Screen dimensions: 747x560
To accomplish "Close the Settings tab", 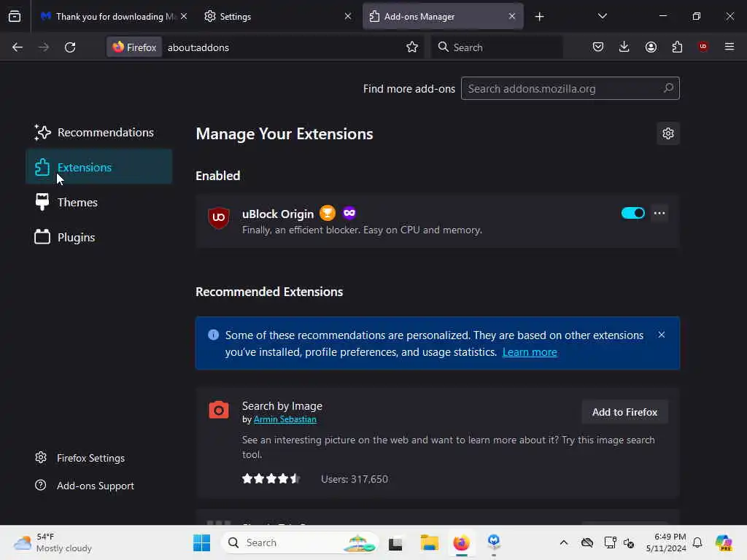I will click(348, 17).
